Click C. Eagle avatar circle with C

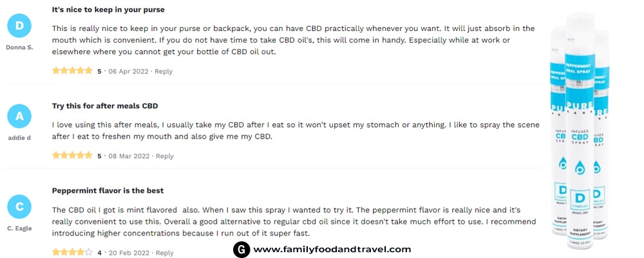pos(19,206)
